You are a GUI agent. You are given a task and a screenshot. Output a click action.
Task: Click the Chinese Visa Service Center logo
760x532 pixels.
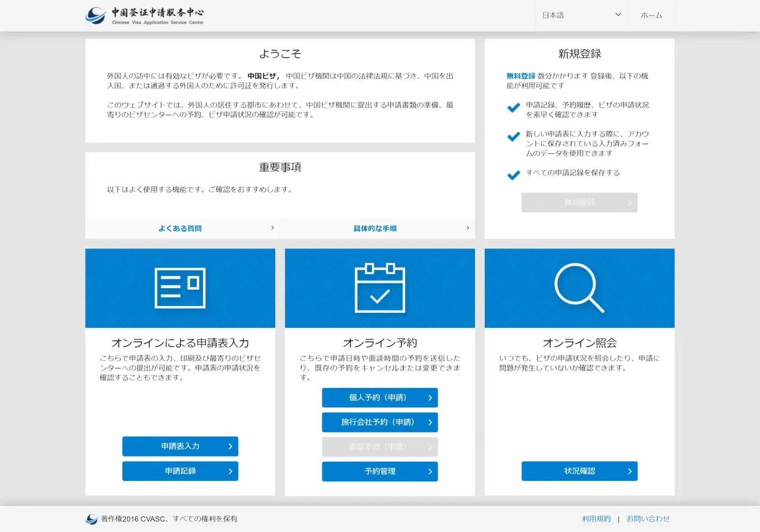tap(144, 15)
